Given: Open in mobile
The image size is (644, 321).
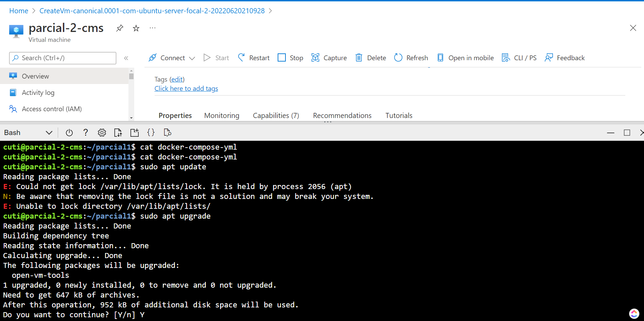Looking at the screenshot, I should coord(465,58).
